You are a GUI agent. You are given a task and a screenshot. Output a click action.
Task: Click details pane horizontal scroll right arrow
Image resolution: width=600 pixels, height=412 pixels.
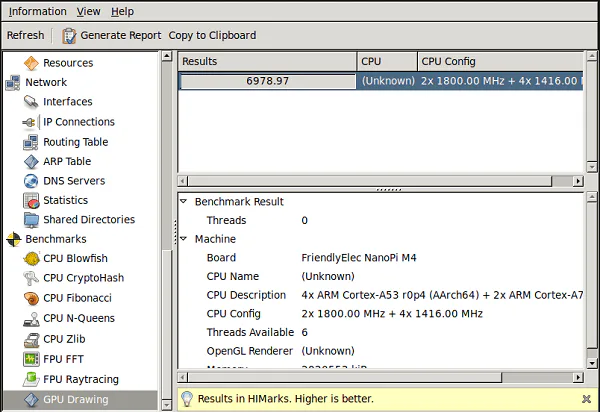pyautogui.click(x=578, y=378)
